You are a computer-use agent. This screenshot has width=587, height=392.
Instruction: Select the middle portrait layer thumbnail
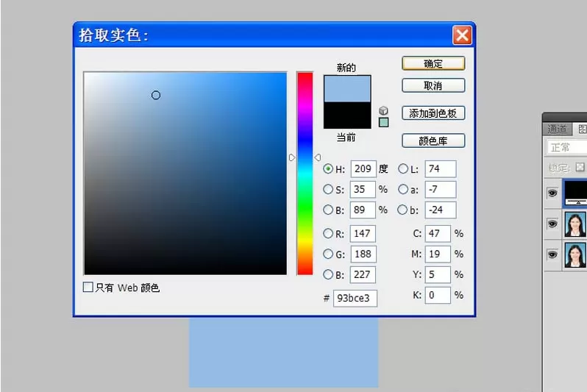coord(575,224)
